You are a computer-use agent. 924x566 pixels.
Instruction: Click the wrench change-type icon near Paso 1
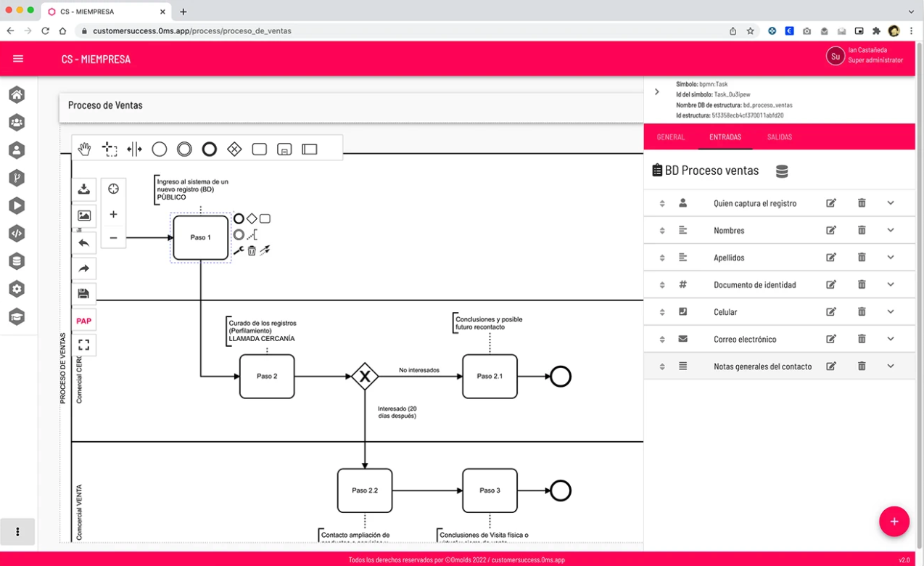click(x=238, y=250)
